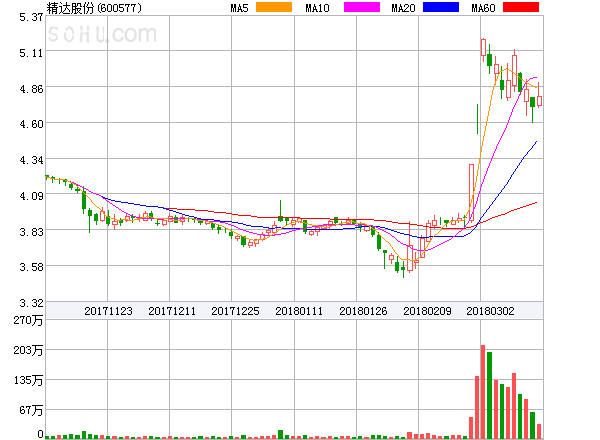Image resolution: width=600 pixels, height=440 pixels.
Task: Select the 20180209 date label
Action: (x=427, y=311)
